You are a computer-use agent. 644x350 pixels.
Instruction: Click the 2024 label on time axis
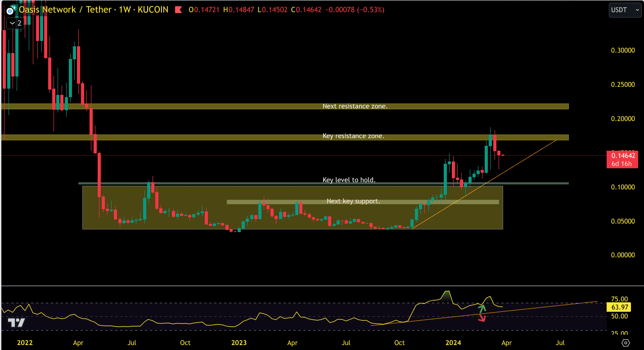tap(454, 343)
